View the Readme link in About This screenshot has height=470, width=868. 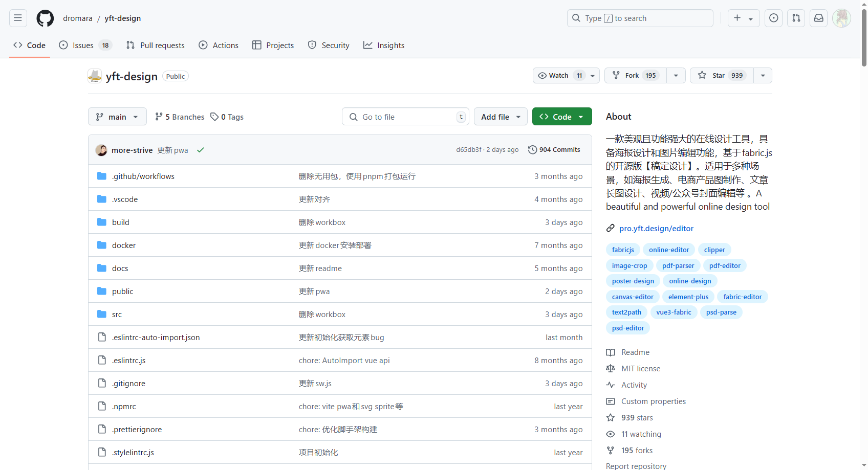(635, 352)
